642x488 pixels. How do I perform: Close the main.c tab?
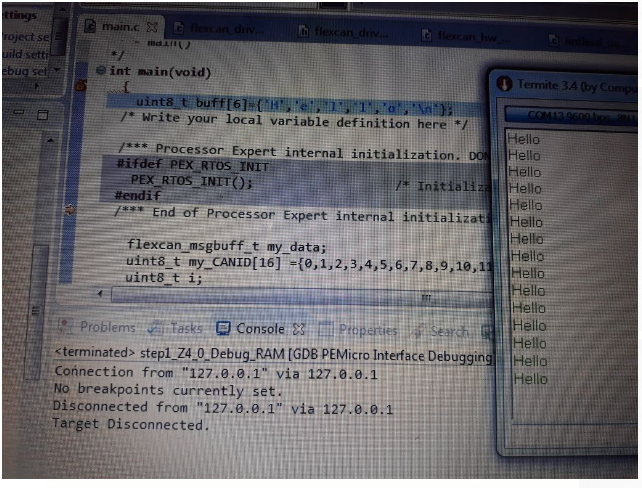(x=152, y=27)
